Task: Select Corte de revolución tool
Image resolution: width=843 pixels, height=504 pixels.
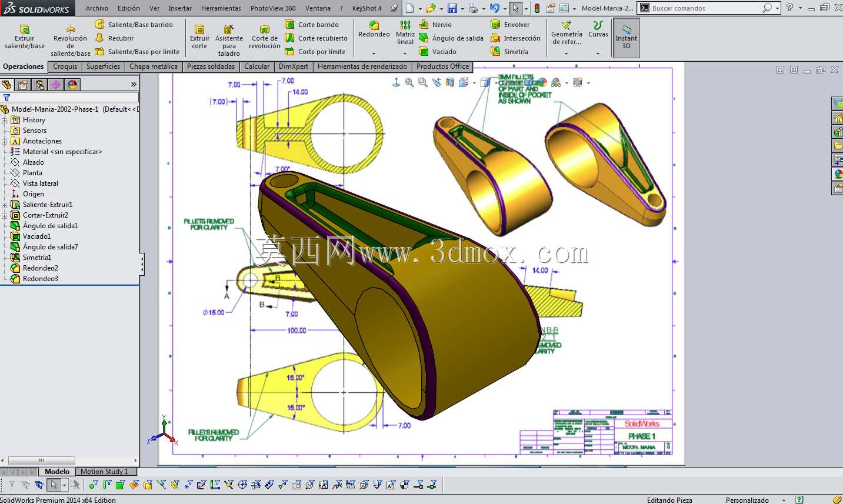Action: tap(265, 37)
